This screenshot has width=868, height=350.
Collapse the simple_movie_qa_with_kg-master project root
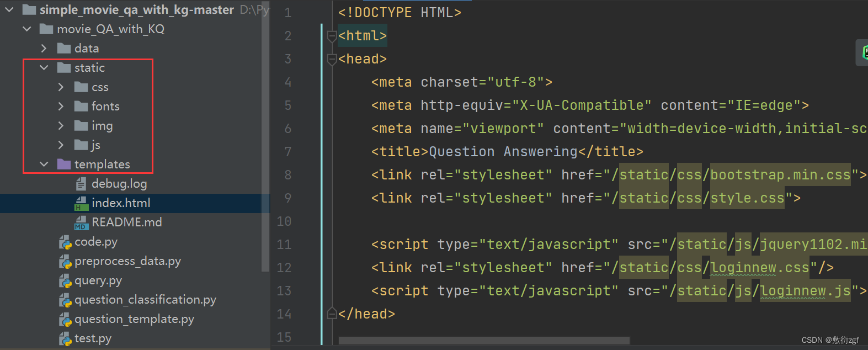coord(9,9)
